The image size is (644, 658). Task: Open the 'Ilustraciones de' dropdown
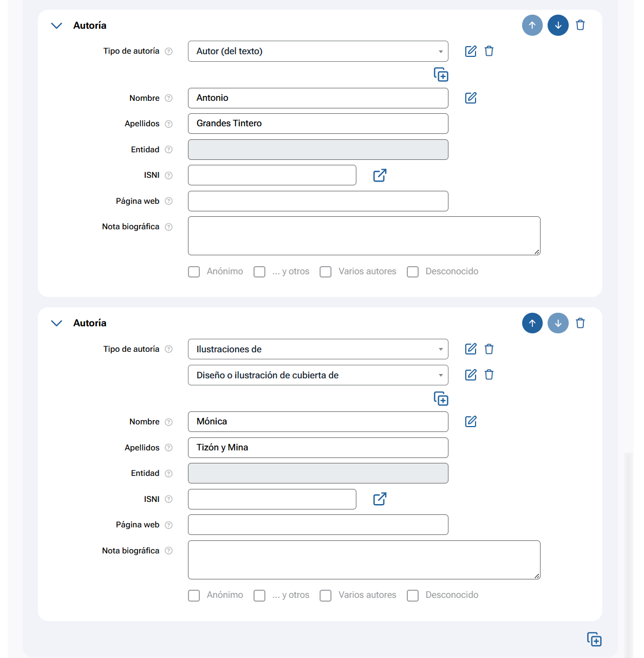pos(318,350)
